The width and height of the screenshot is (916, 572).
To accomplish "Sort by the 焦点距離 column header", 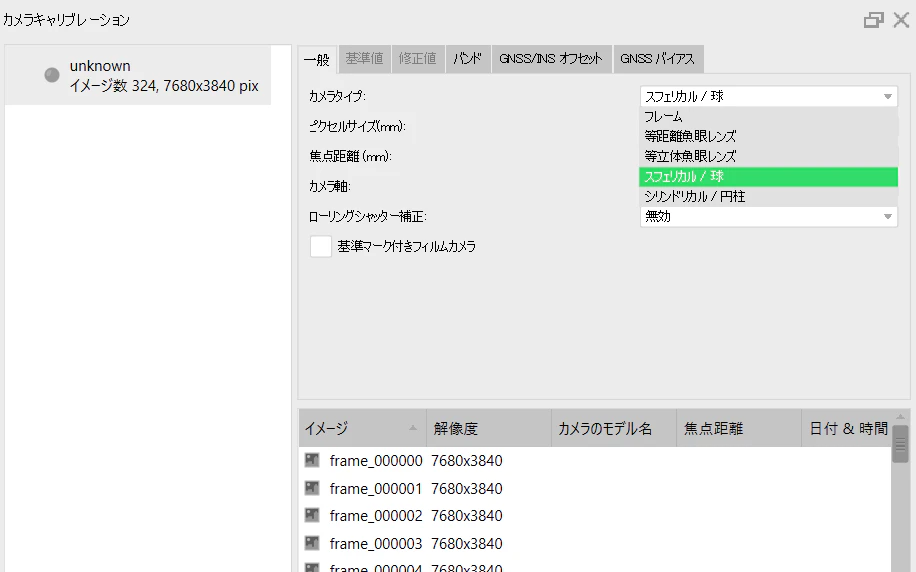I will pyautogui.click(x=739, y=428).
